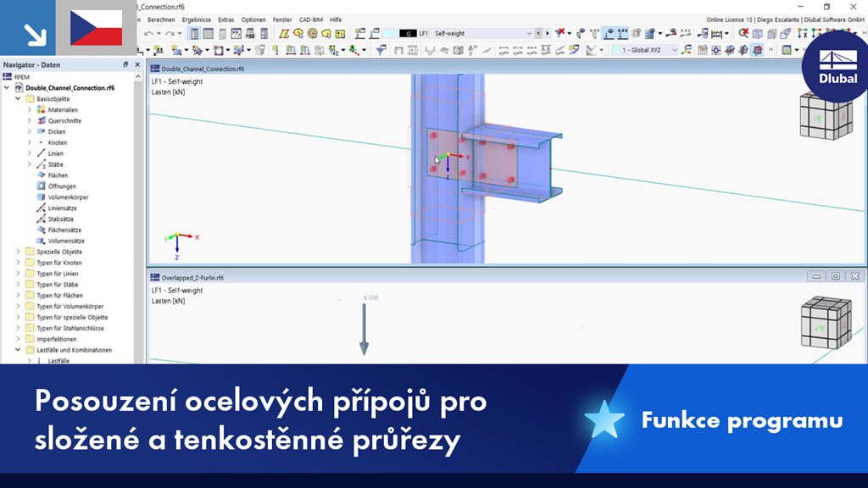Select the Volumenkörper icon in the navigator
Image resolution: width=868 pixels, height=488 pixels.
click(x=42, y=197)
